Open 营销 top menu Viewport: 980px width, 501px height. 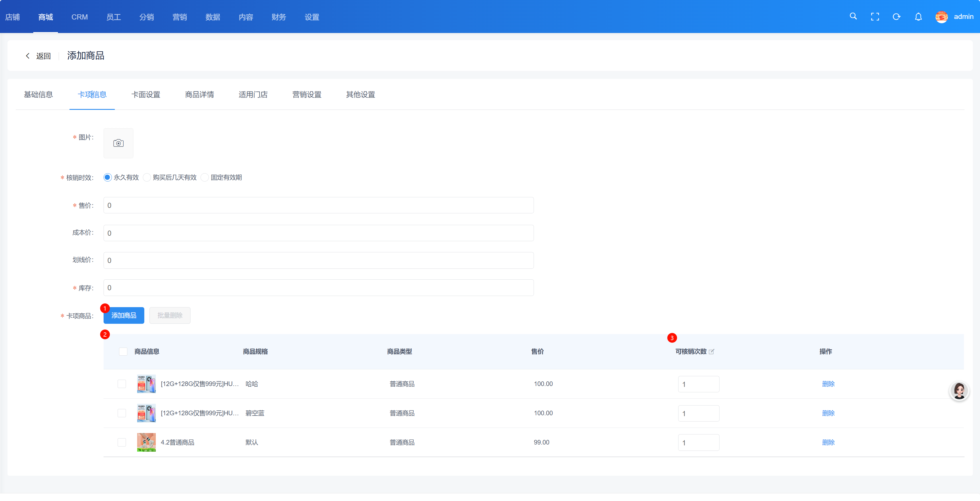(x=180, y=17)
